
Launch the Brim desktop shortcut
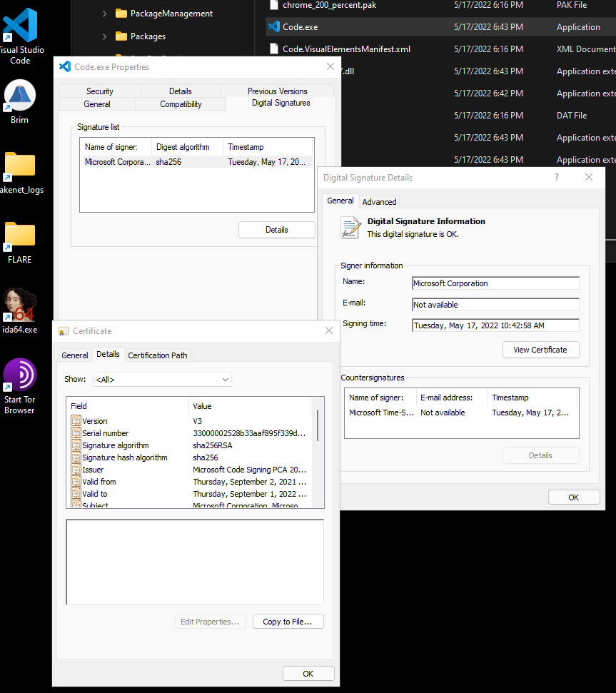20,101
